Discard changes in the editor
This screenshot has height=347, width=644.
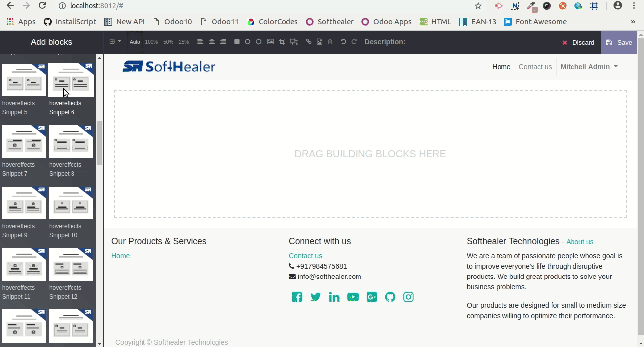[578, 42]
